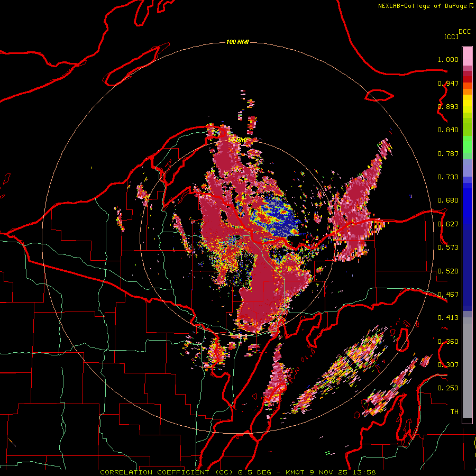Viewport: 476px width, 476px height.
Task: Click the 0.253 legend value
Action: pos(448,388)
